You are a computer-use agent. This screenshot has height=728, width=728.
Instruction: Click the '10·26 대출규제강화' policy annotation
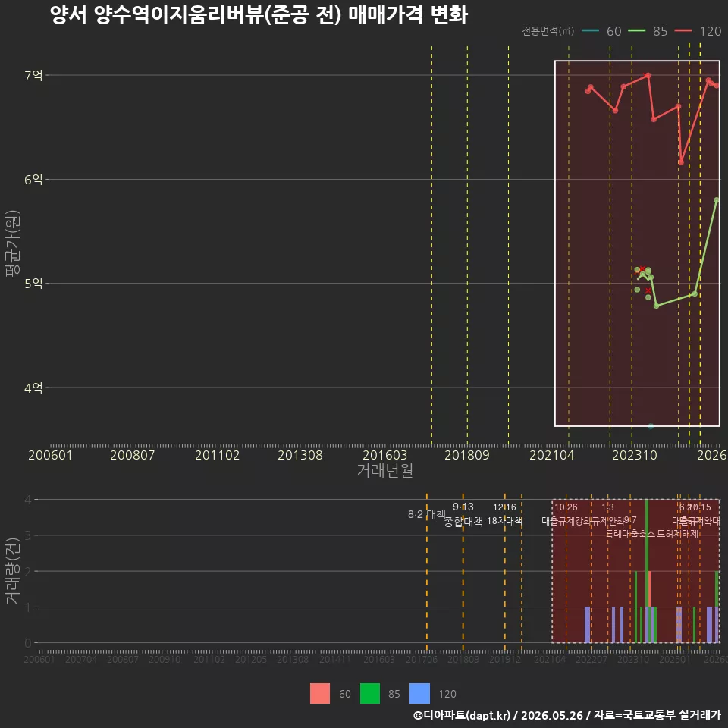pyautogui.click(x=566, y=514)
